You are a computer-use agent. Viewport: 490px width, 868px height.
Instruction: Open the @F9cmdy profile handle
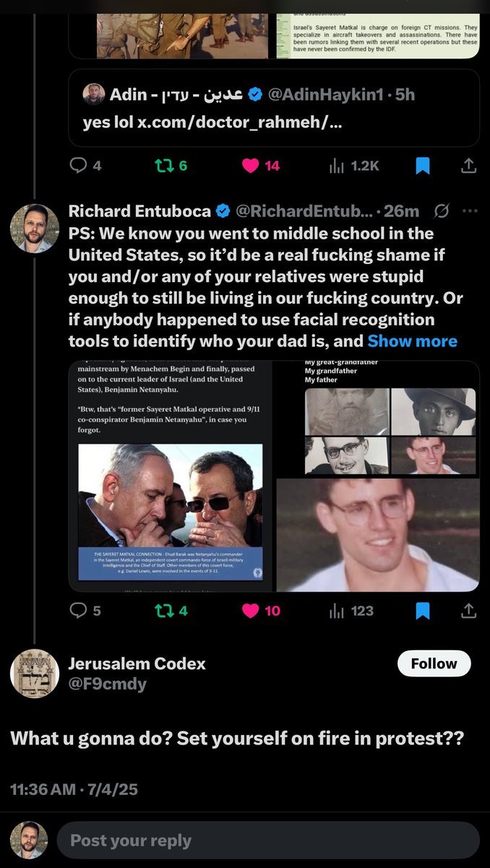click(107, 684)
